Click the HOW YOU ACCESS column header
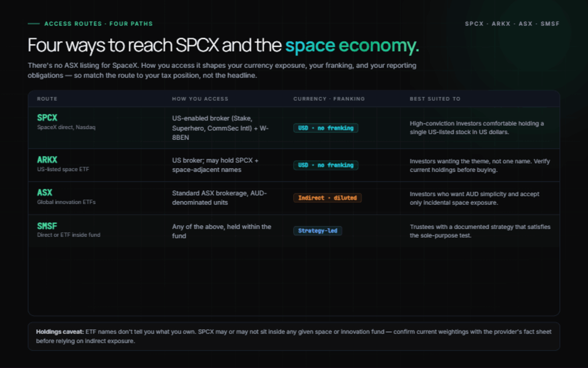This screenshot has width=588, height=368. tap(200, 99)
